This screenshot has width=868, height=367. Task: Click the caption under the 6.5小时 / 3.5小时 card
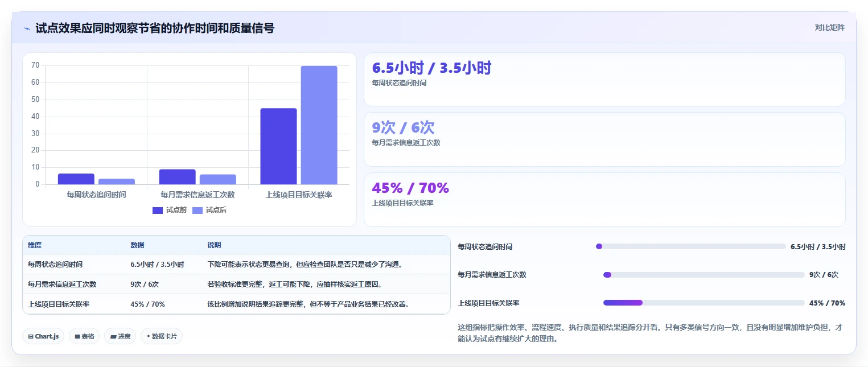coord(399,83)
